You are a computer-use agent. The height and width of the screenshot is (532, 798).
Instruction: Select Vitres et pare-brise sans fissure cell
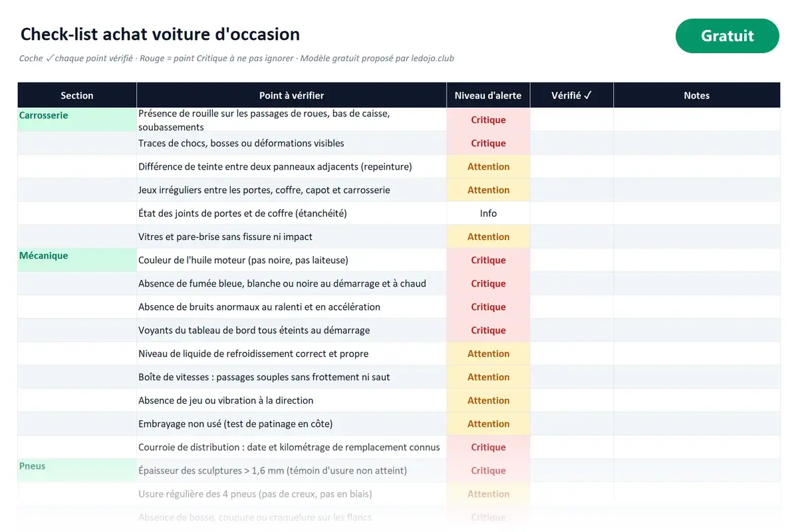[x=291, y=237]
